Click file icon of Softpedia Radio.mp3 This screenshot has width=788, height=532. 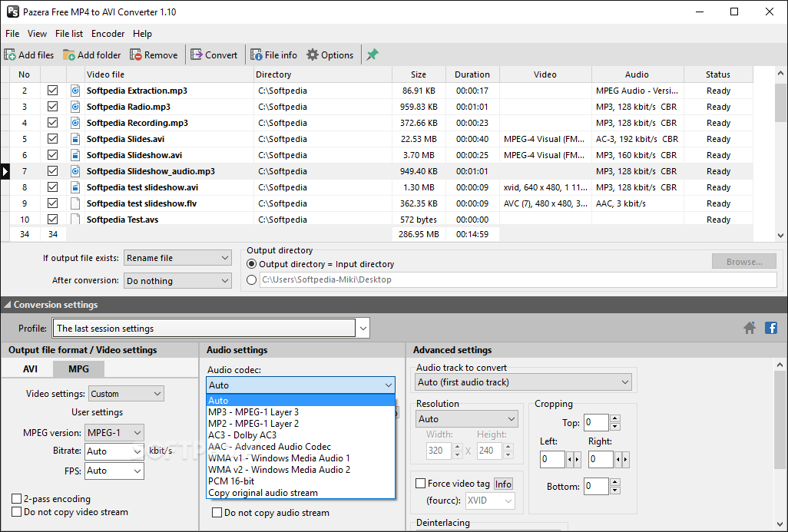coord(75,107)
